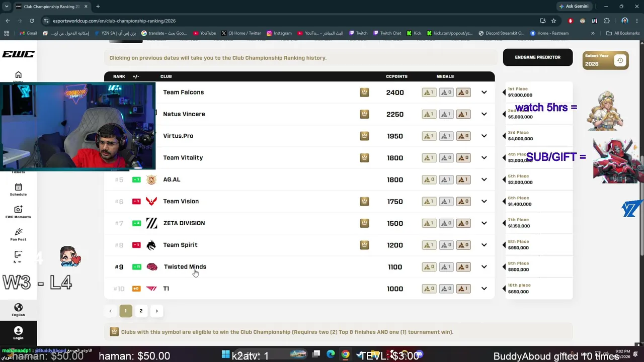The height and width of the screenshot is (362, 644).
Task: Click the Team Falcons club name
Action: click(184, 93)
